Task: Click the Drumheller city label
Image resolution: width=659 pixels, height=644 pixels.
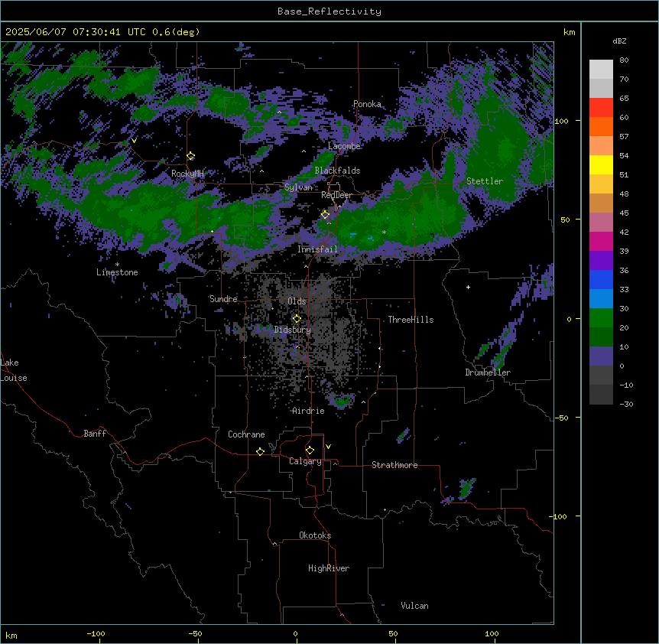Action: click(488, 372)
